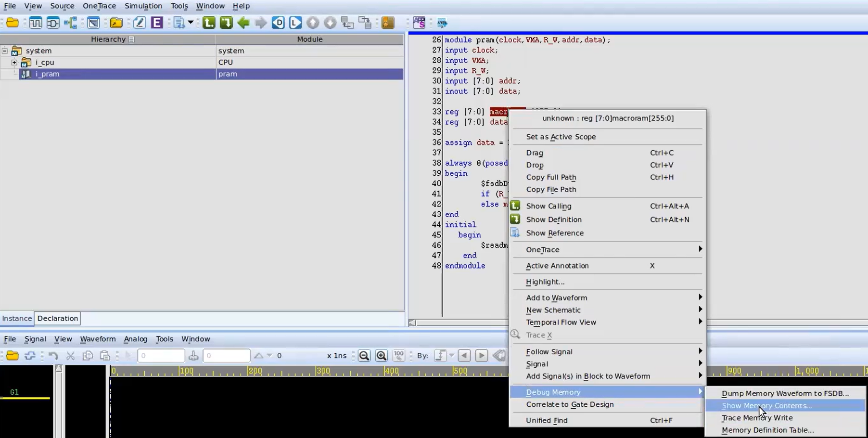Screen dimensions: 868x438
Task: Select Show Memory Contents from submenu
Action: click(785, 406)
